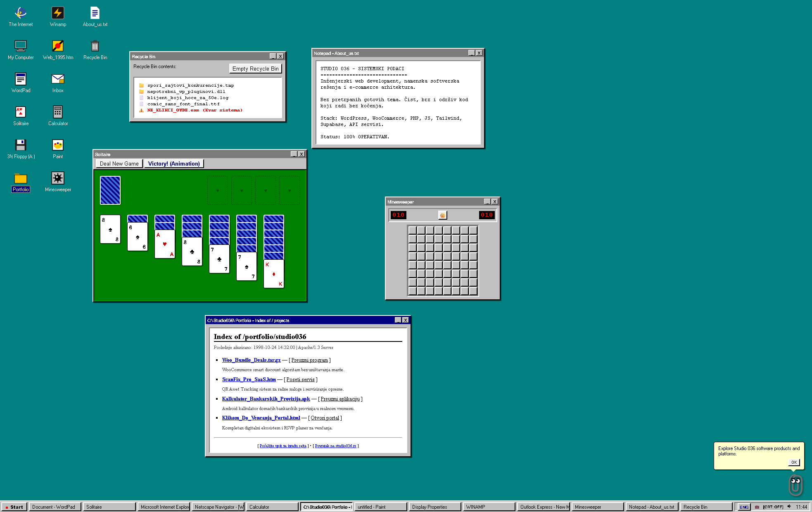Screen dimensions: 812x512
Task: Launch the Paint desktop icon
Action: tap(58, 149)
